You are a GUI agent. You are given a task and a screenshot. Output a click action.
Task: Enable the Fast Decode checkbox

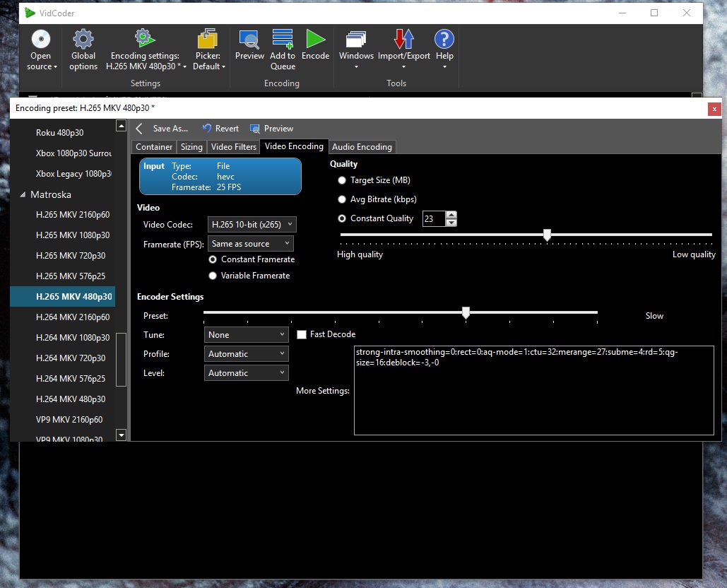point(302,334)
